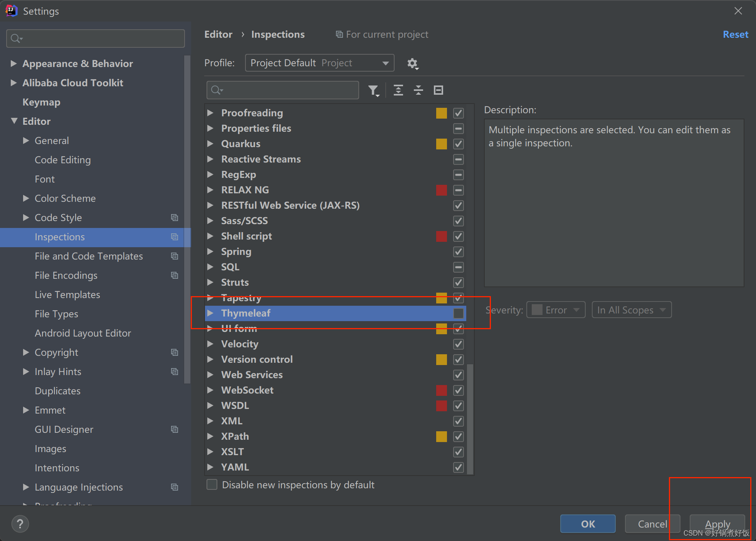Uncheck the Spring inspections checkbox
Screen dimensions: 756x541
(458, 252)
